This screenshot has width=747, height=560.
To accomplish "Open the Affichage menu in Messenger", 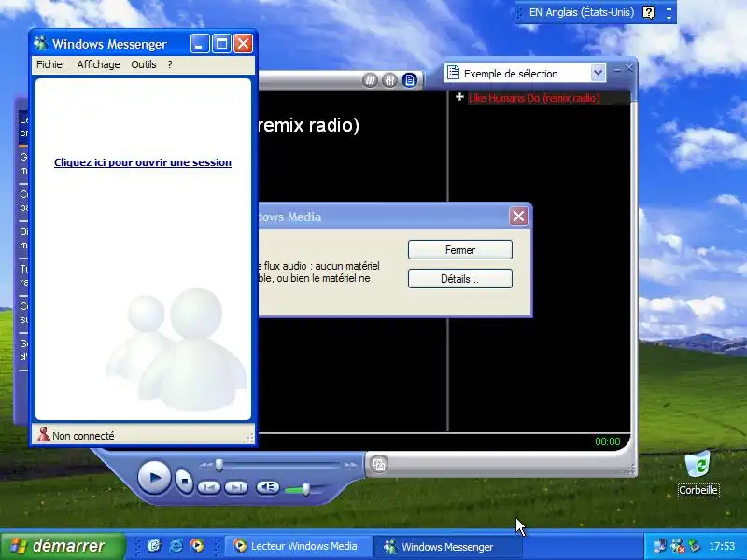I will (x=98, y=64).
